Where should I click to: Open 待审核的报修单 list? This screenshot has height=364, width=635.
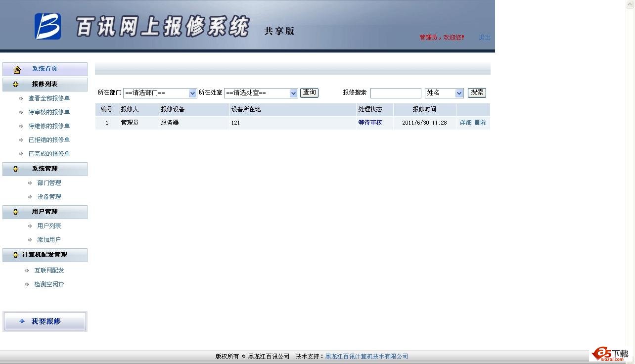49,112
